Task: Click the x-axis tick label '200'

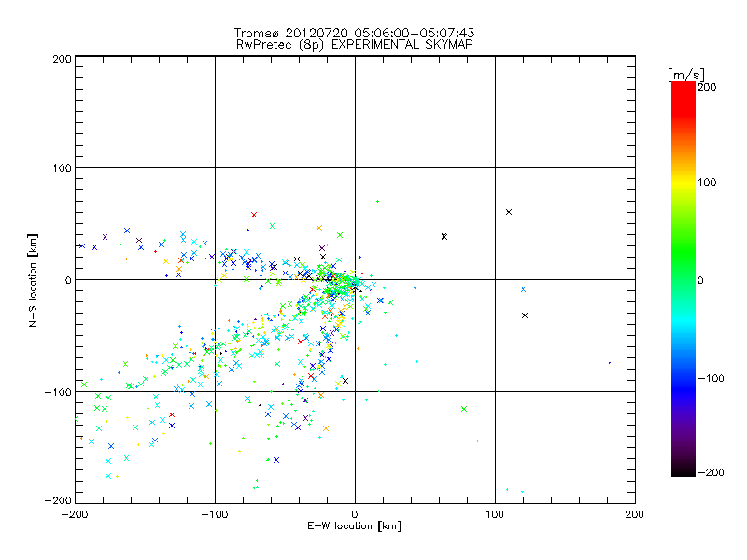Action: pyautogui.click(x=635, y=514)
